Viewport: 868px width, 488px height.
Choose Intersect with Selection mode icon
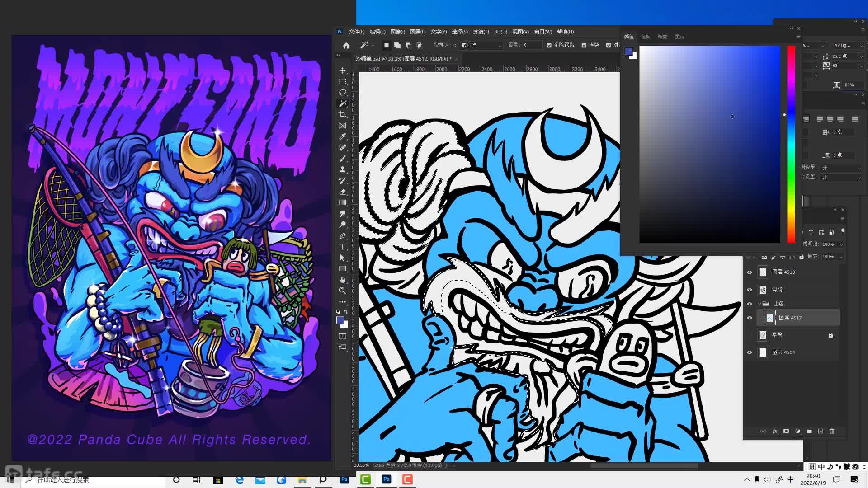pyautogui.click(x=419, y=45)
